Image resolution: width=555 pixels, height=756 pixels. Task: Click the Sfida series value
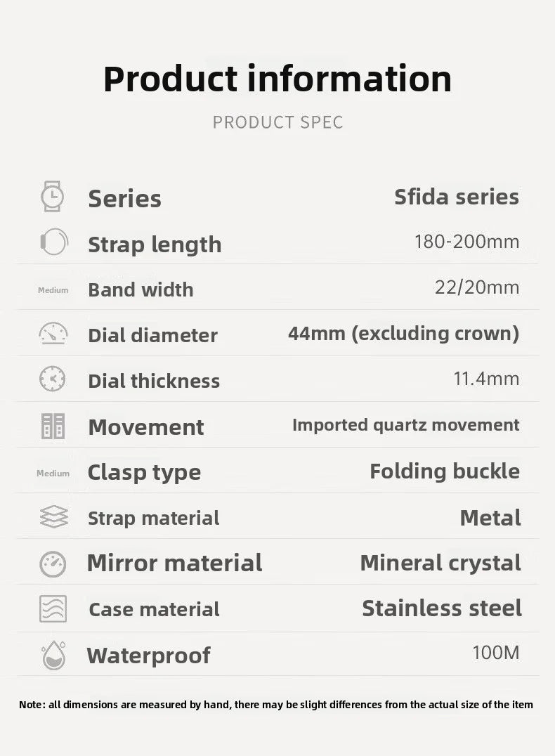coord(457,197)
